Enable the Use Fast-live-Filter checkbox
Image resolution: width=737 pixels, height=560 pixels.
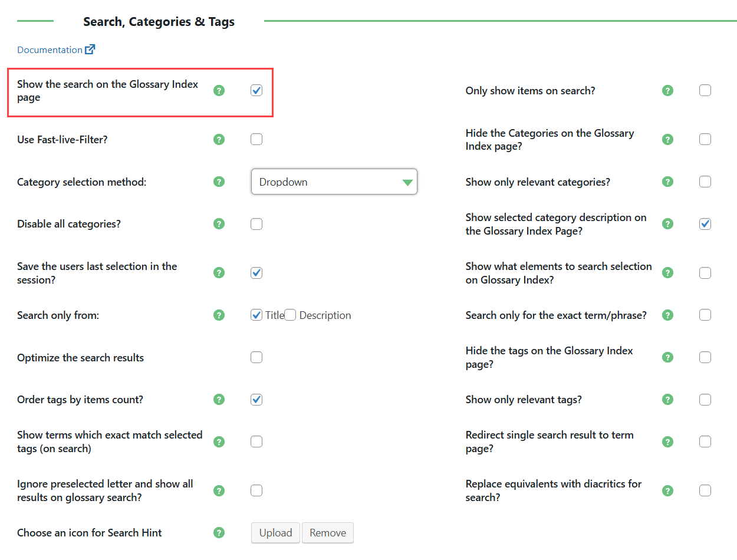(x=256, y=140)
